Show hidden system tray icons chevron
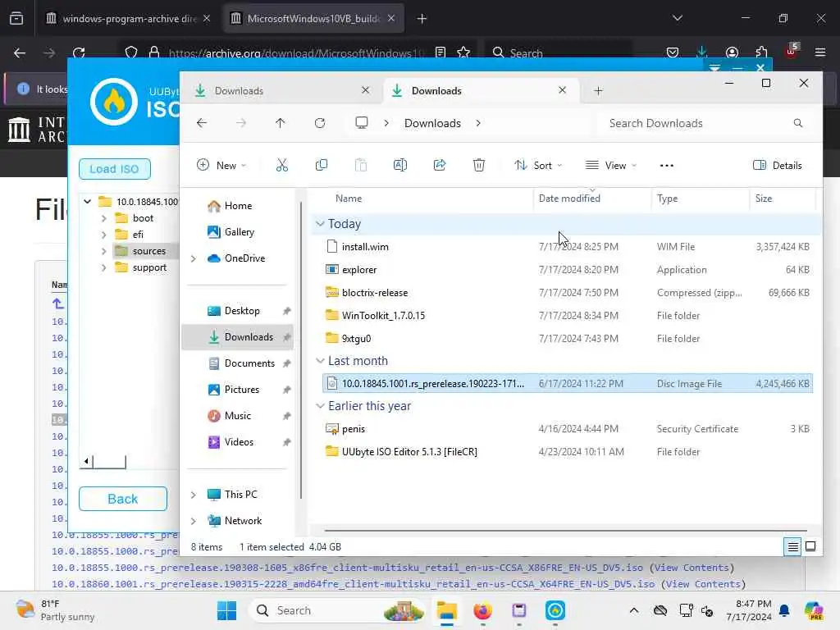 pyautogui.click(x=634, y=610)
